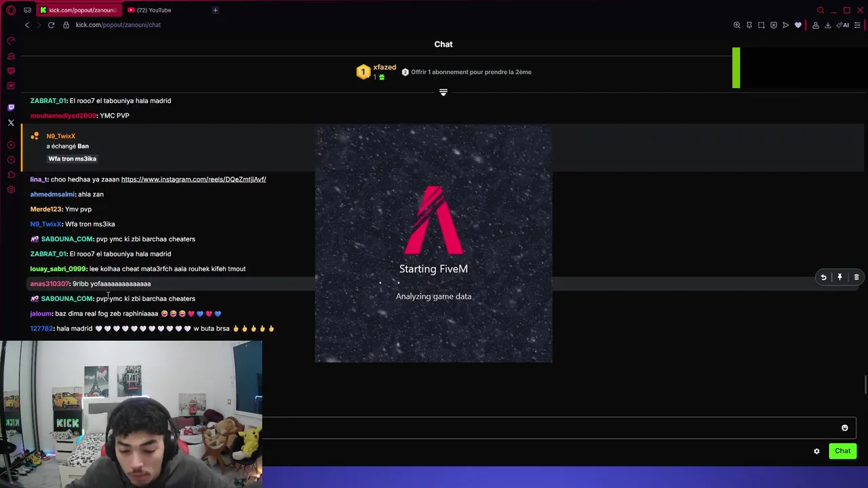Image resolution: width=868 pixels, height=488 pixels.
Task: Delete anas310307's highlighted message
Action: coord(856,277)
